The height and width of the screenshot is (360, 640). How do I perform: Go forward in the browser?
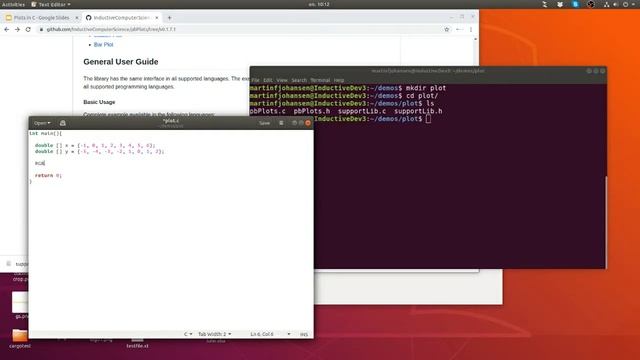pos(17,29)
